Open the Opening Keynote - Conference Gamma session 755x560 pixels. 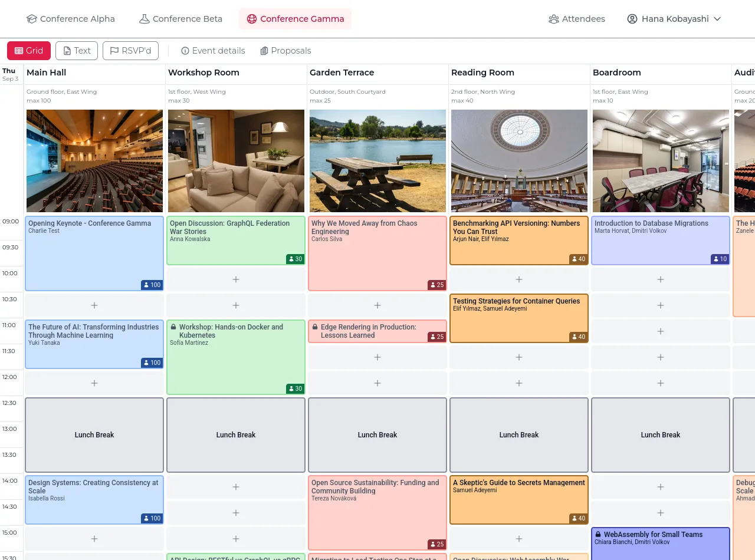[94, 253]
